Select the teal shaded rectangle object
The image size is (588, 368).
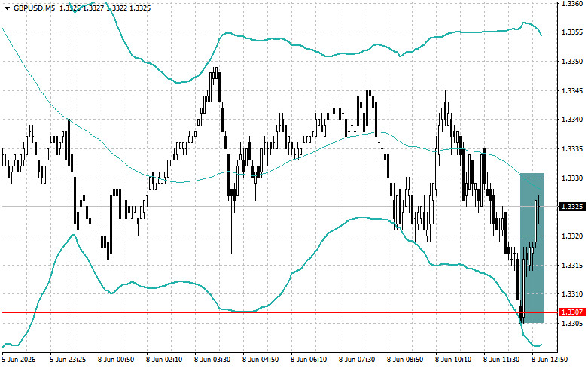coord(532,248)
